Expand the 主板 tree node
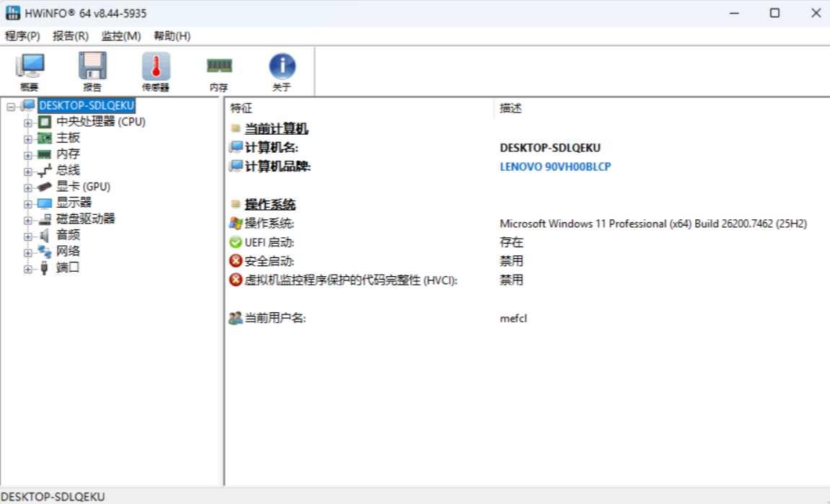This screenshot has width=830, height=504. (27, 139)
